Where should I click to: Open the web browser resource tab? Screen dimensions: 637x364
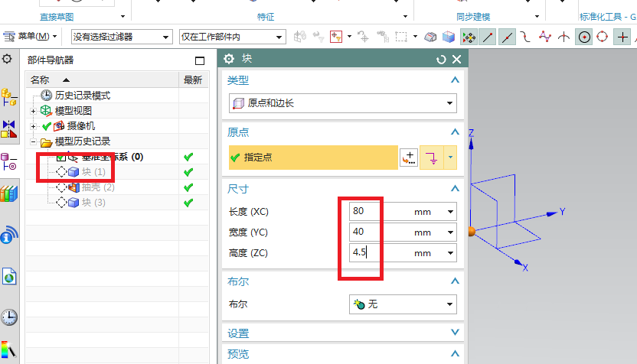click(x=9, y=277)
